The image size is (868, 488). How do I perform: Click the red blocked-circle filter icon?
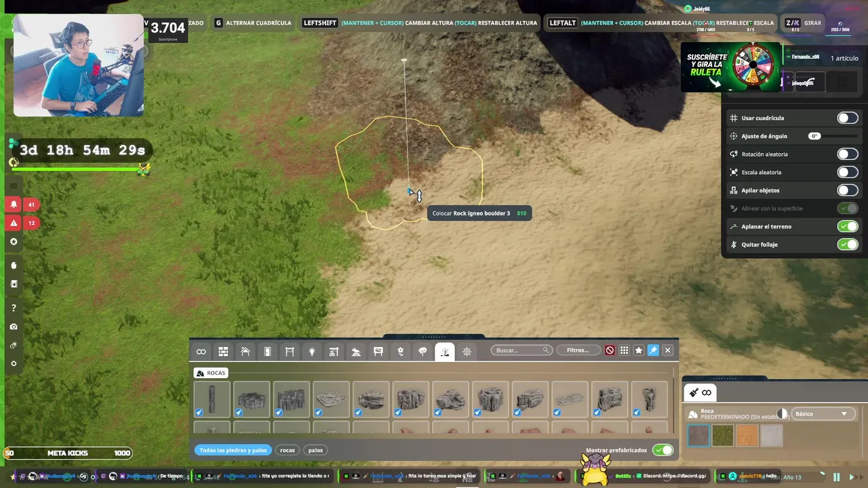(x=610, y=350)
